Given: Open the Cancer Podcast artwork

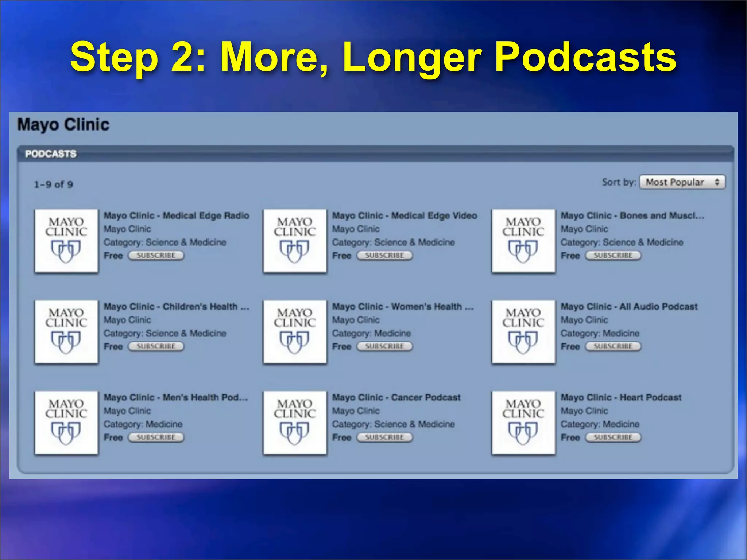Looking at the screenshot, I should [295, 423].
